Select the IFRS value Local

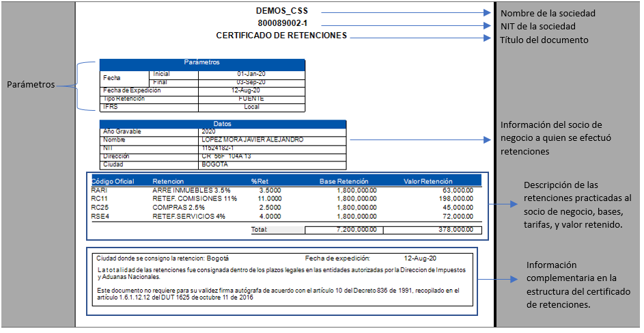(x=251, y=107)
